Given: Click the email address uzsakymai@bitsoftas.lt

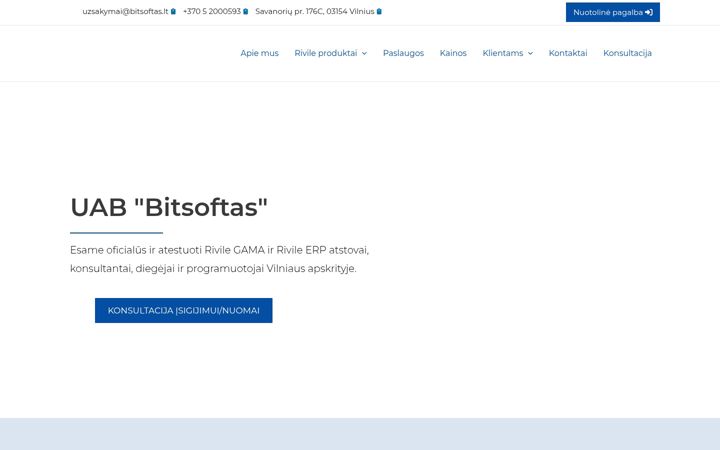Looking at the screenshot, I should [125, 11].
